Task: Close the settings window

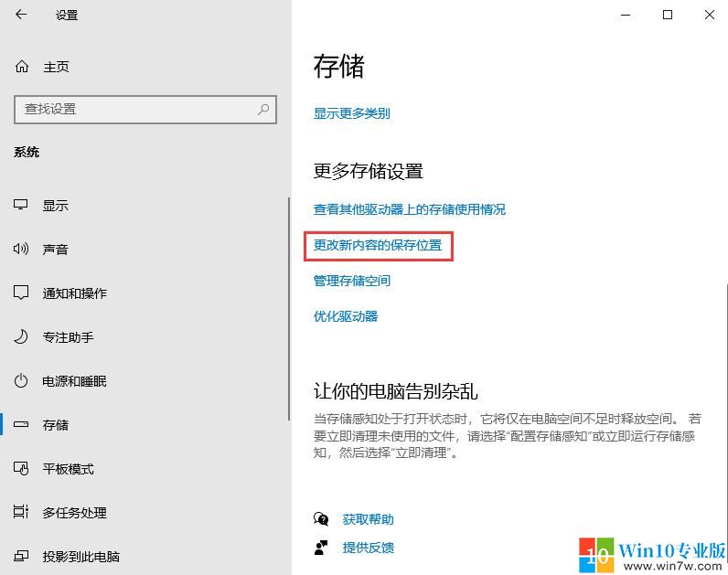Action: 710,15
